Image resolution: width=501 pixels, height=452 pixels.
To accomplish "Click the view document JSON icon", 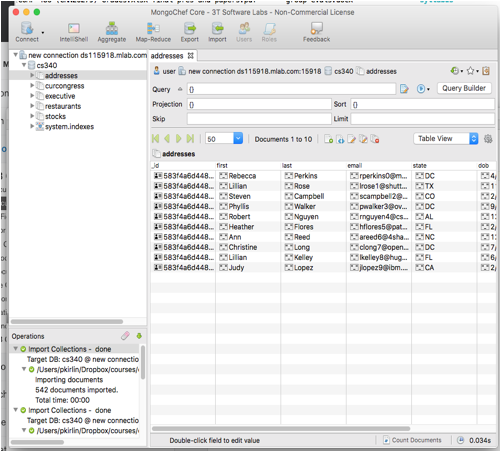I will pos(340,139).
